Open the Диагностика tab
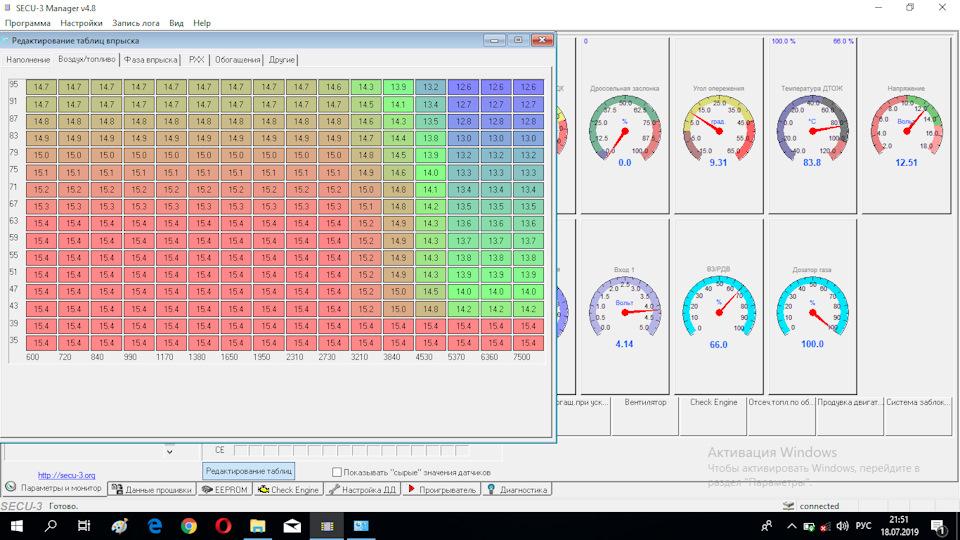960x540 pixels. point(517,489)
